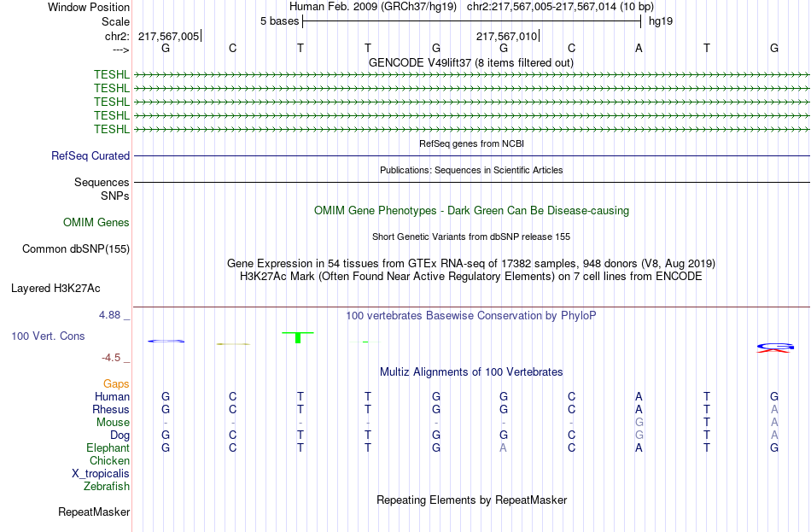Click the Sequences SNPs track label
The image size is (811, 532).
(102, 189)
